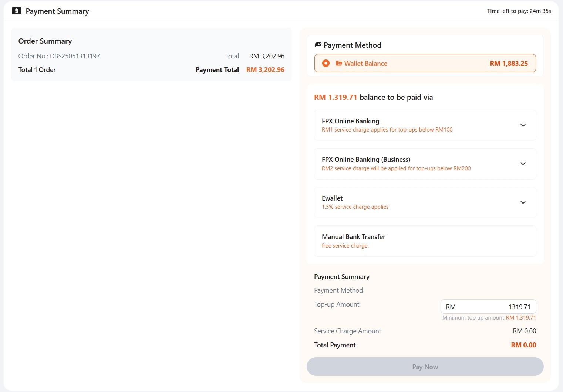
Task: Click the Ewallet 1.5% service charge note
Action: click(355, 207)
